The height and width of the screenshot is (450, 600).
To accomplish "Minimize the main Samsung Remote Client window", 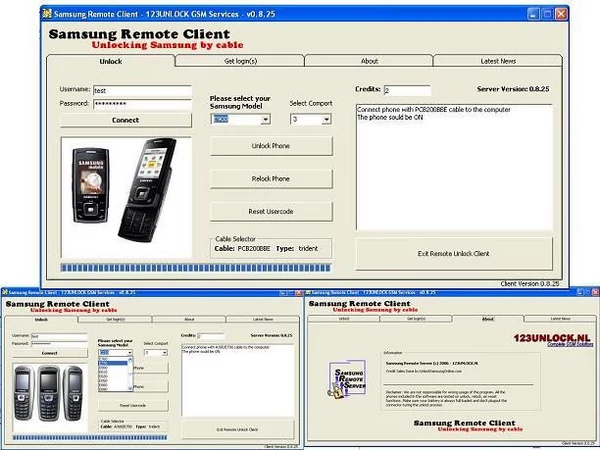I will click(x=533, y=14).
